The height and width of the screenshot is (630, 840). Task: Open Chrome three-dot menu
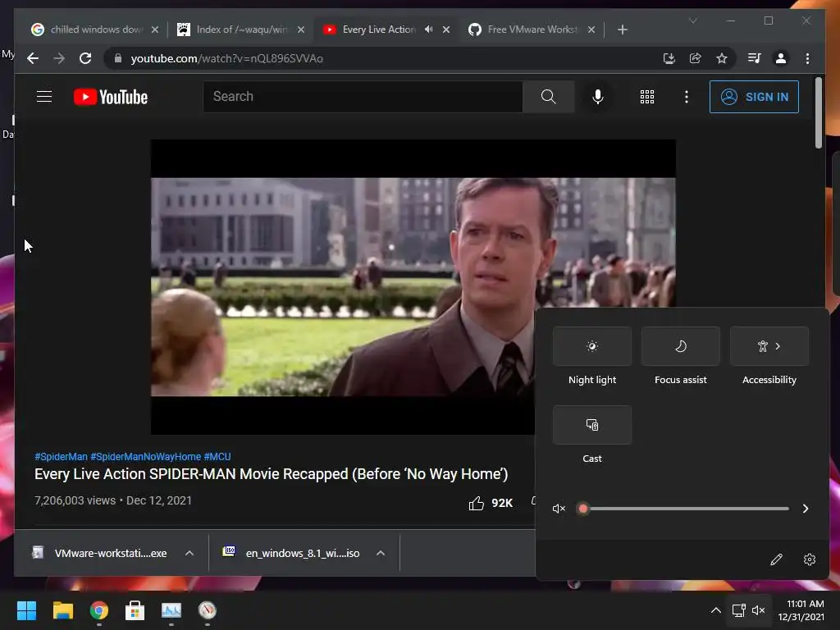coord(807,58)
